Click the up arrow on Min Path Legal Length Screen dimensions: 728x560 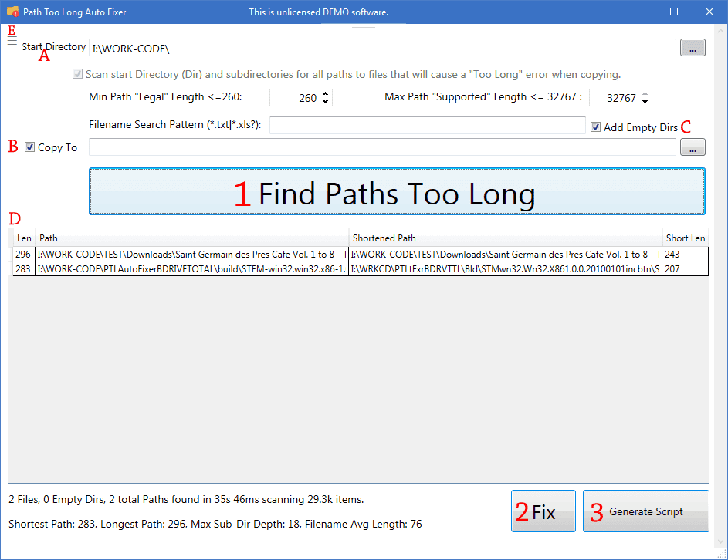(325, 93)
